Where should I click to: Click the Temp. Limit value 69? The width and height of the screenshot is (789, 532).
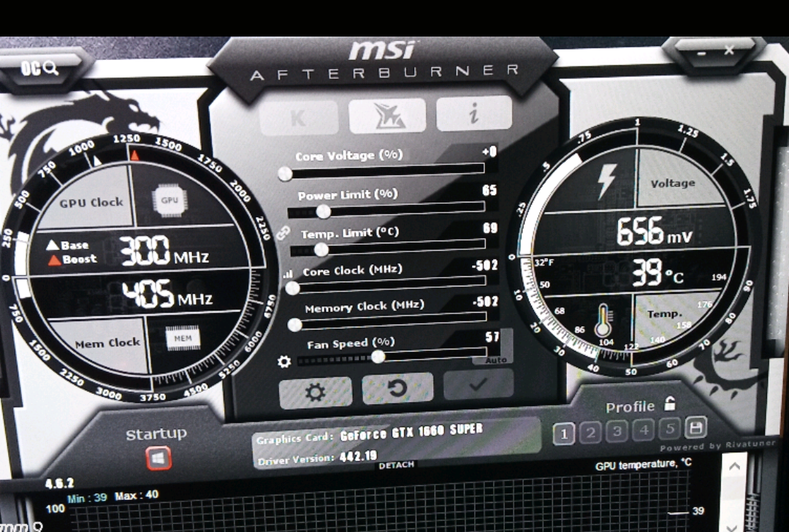pyautogui.click(x=490, y=228)
